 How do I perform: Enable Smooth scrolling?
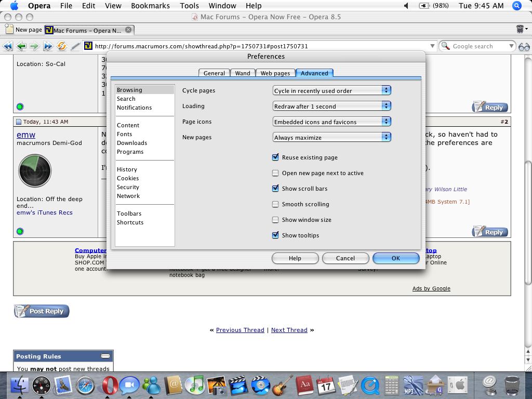tap(275, 204)
